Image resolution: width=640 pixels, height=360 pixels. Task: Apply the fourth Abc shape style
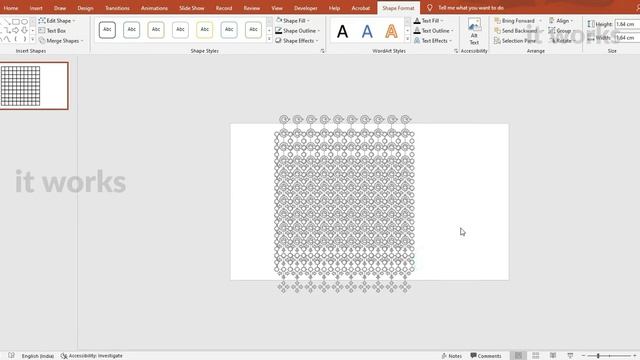[180, 30]
